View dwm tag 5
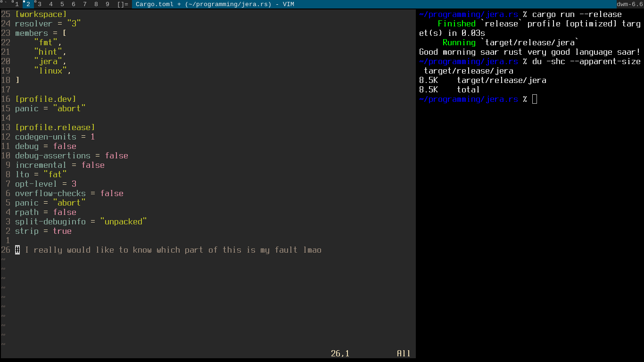 click(x=62, y=4)
